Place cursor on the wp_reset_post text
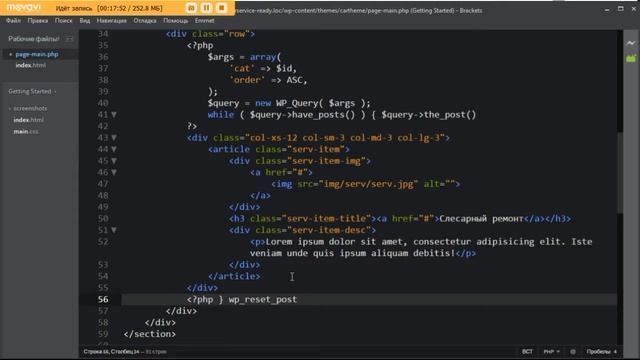Screen dimensions: 640x360 [x=263, y=299]
